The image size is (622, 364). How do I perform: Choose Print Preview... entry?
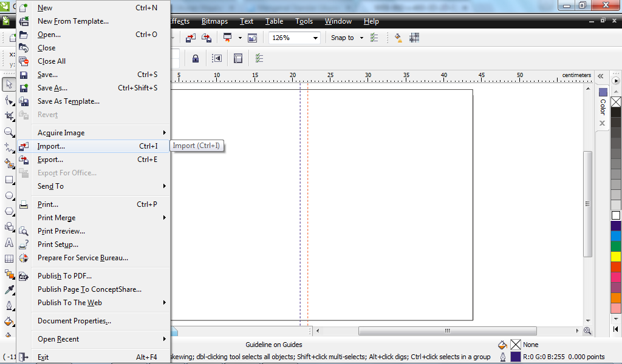pos(94,231)
